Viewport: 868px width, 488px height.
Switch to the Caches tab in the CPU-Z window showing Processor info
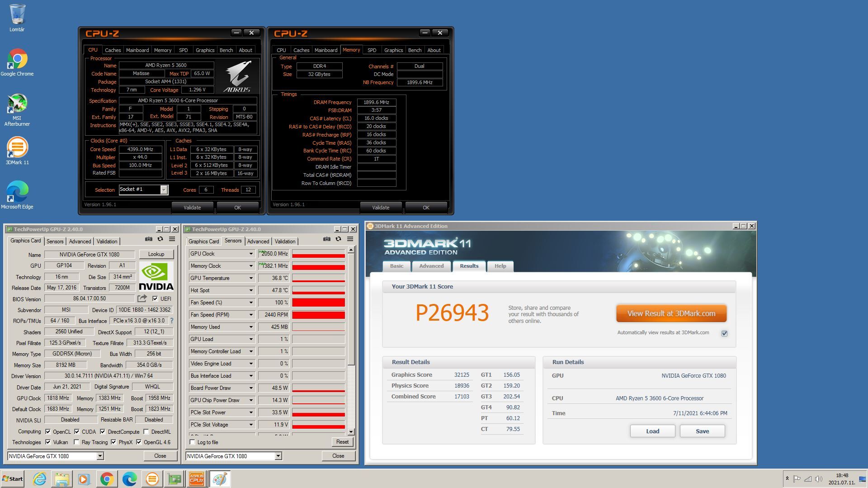tap(113, 50)
